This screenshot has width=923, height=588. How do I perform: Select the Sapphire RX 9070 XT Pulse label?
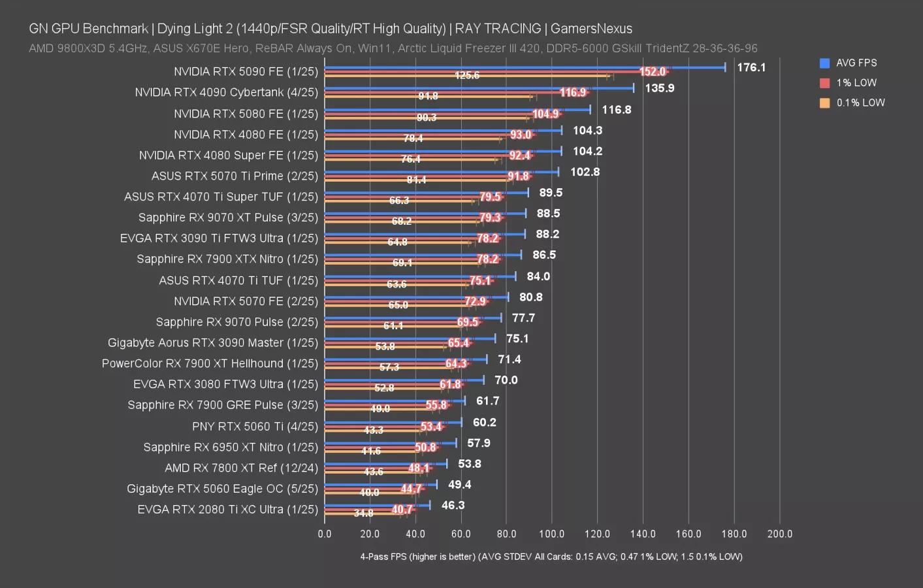(229, 217)
